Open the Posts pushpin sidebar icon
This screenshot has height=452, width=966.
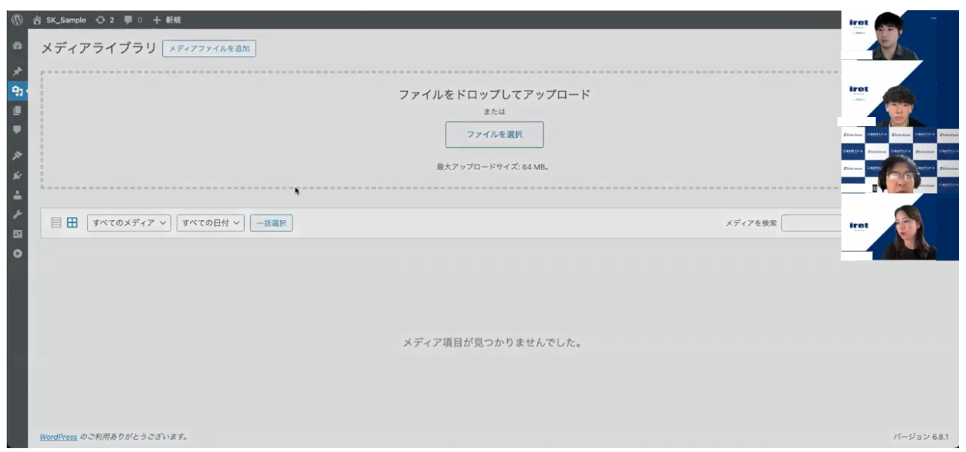pos(17,71)
